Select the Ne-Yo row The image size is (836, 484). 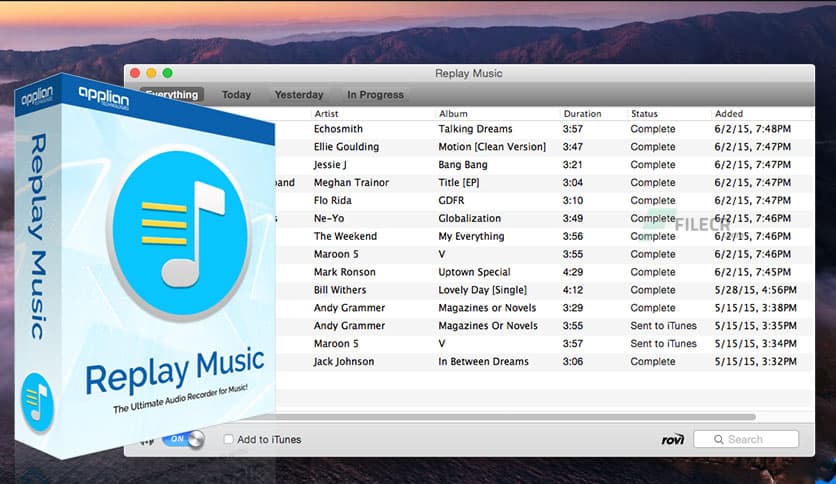[x=544, y=218]
